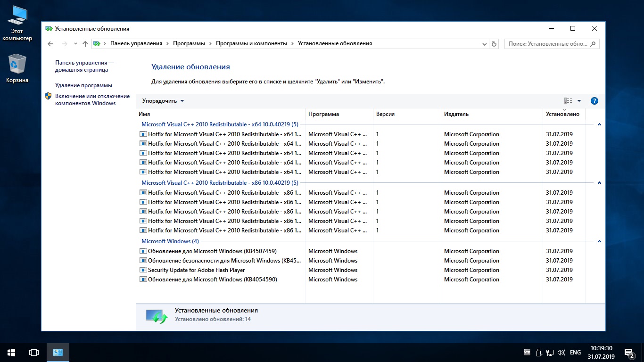This screenshot has width=644, height=362.
Task: Open Удаление программы link
Action: tap(83, 85)
